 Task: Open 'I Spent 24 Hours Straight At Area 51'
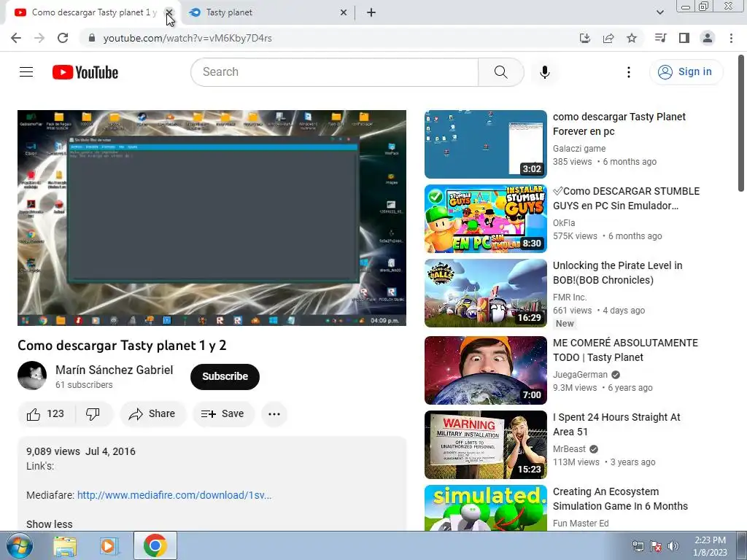pyautogui.click(x=616, y=424)
